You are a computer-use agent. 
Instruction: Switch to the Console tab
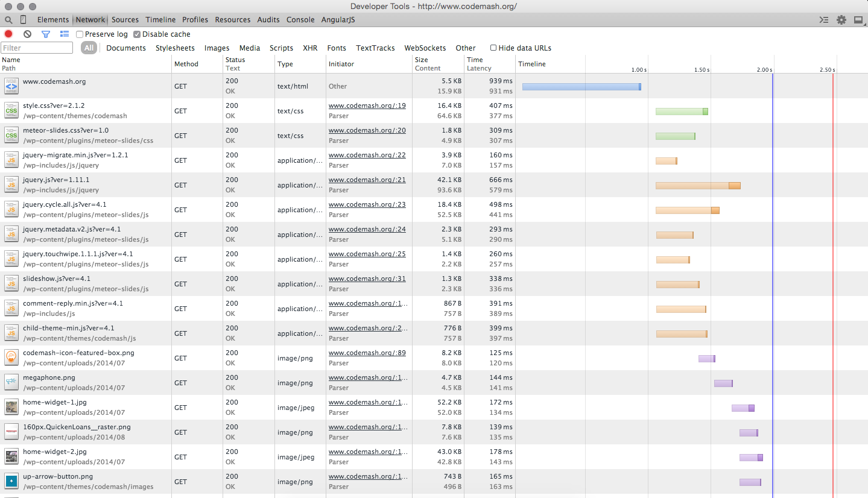click(x=300, y=20)
